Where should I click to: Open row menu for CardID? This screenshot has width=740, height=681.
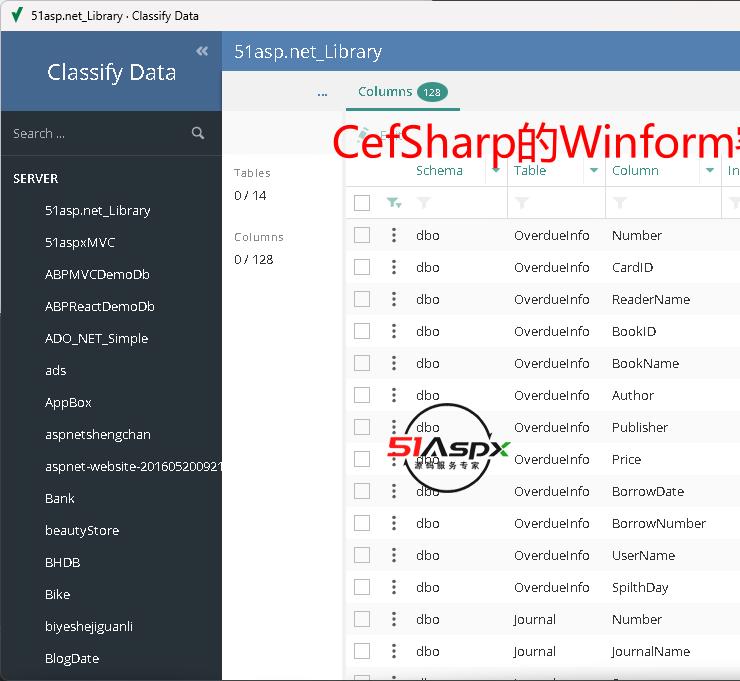pos(394,267)
